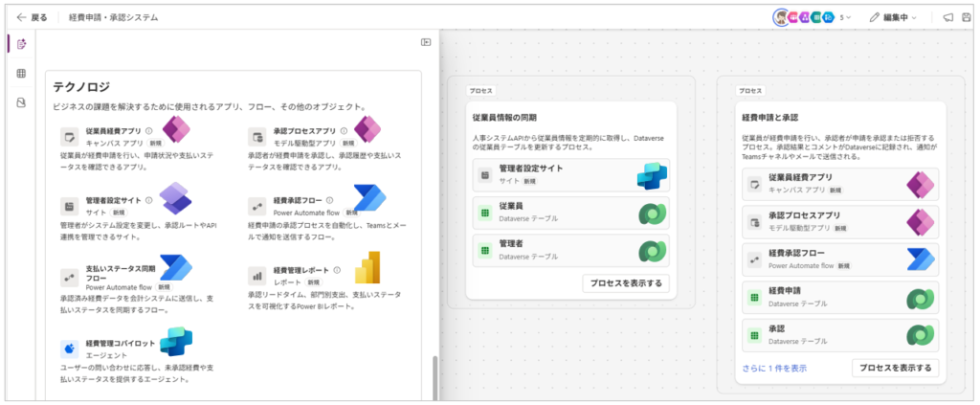The image size is (980, 405).
Task: Click the blue hexagon collaborator avatar
Action: 828,17
